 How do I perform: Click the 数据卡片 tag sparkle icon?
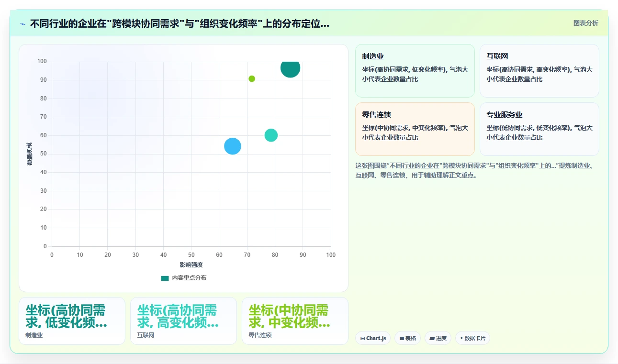tap(461, 338)
